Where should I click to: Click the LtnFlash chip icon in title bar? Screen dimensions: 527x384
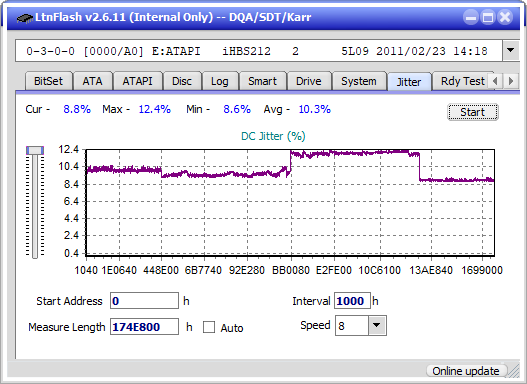pos(25,17)
